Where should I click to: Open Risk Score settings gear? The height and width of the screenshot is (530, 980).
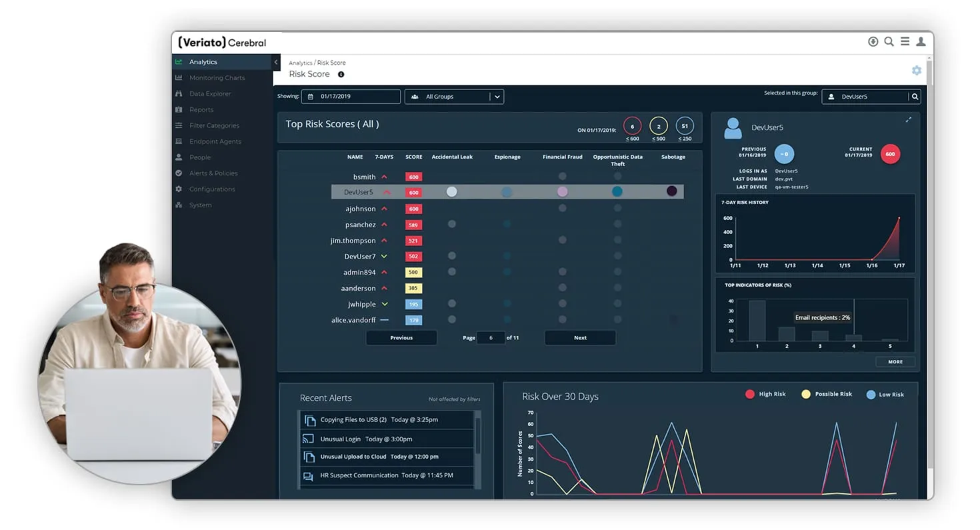(917, 71)
